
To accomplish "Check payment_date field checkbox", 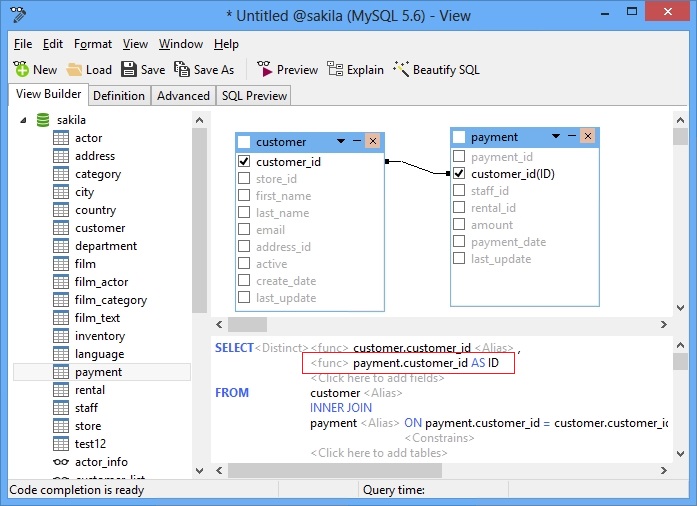I will (x=459, y=241).
